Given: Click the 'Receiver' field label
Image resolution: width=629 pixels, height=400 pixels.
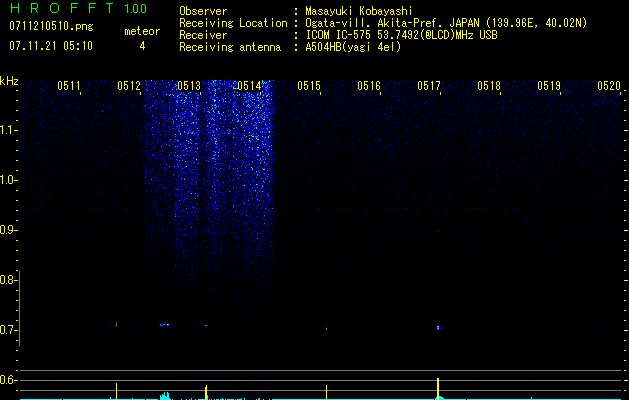Looking at the screenshot, I should 203,35.
